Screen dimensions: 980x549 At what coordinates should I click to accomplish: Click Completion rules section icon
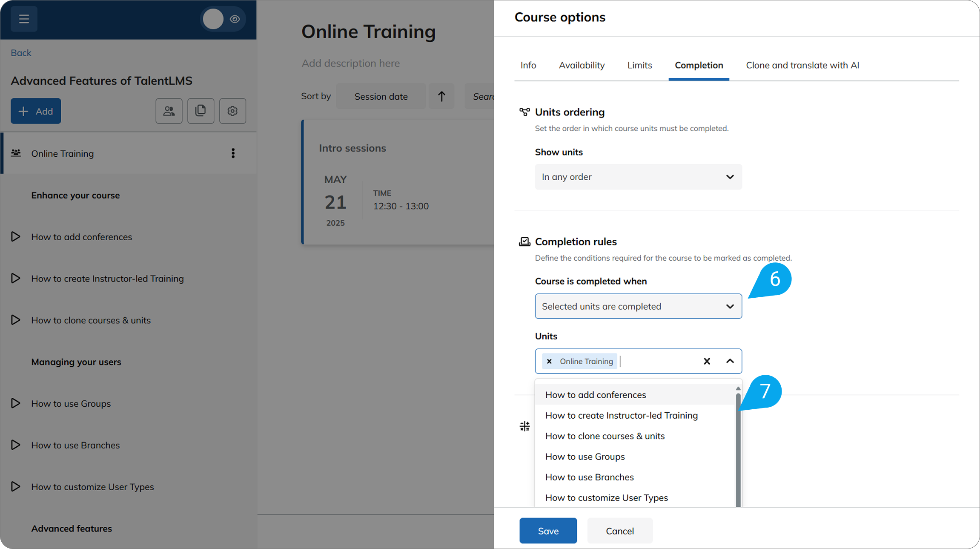524,242
